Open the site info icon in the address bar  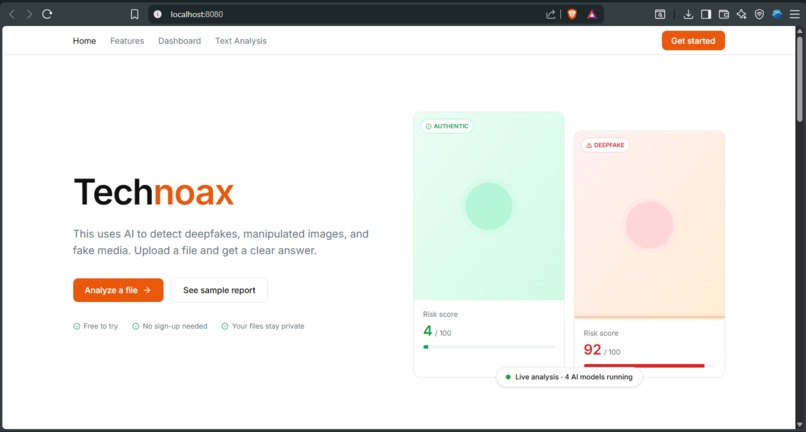pos(158,14)
